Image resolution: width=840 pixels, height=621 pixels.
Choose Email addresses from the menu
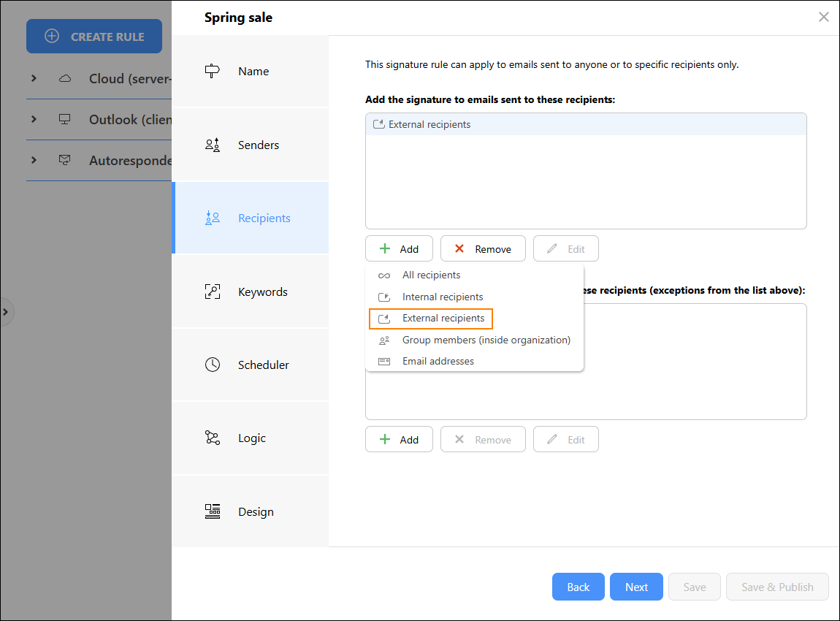pos(474,361)
